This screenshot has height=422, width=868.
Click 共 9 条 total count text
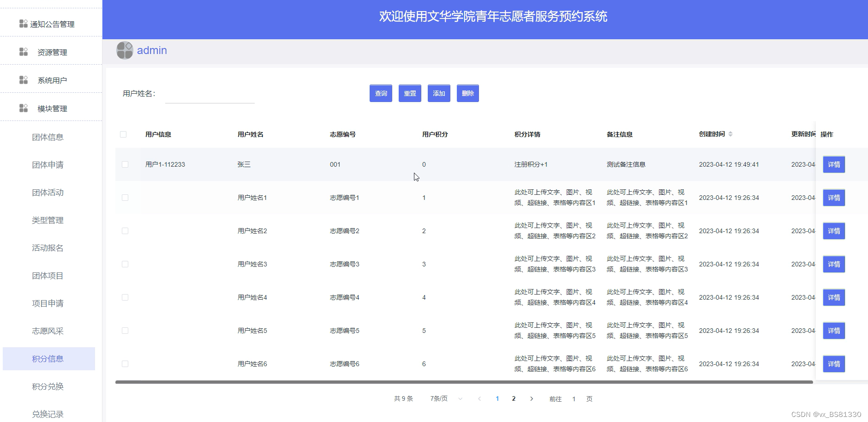coord(403,398)
